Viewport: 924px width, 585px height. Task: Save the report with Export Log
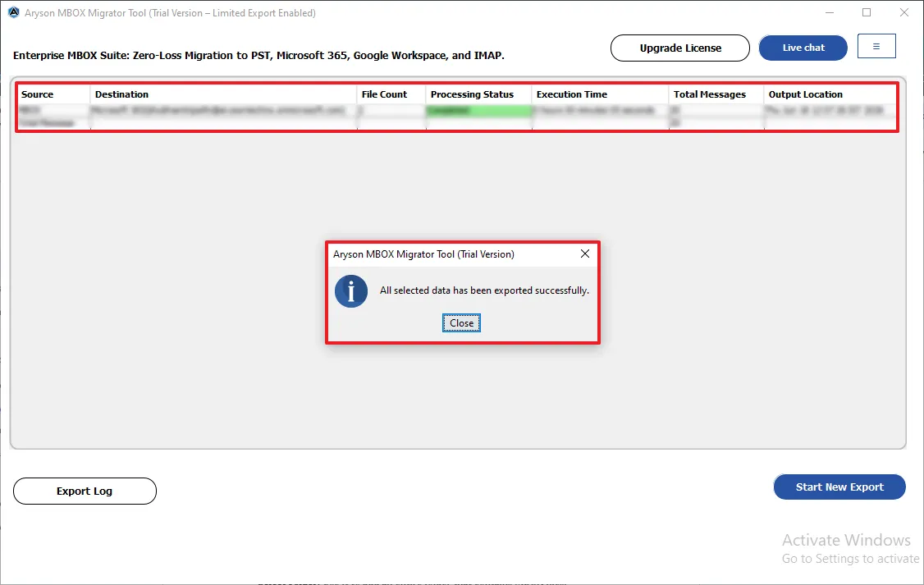point(85,491)
